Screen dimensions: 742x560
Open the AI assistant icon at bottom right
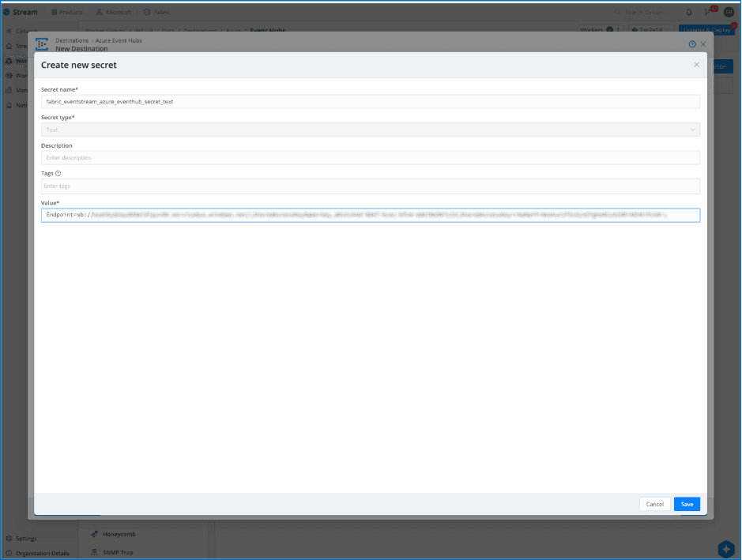[726, 548]
